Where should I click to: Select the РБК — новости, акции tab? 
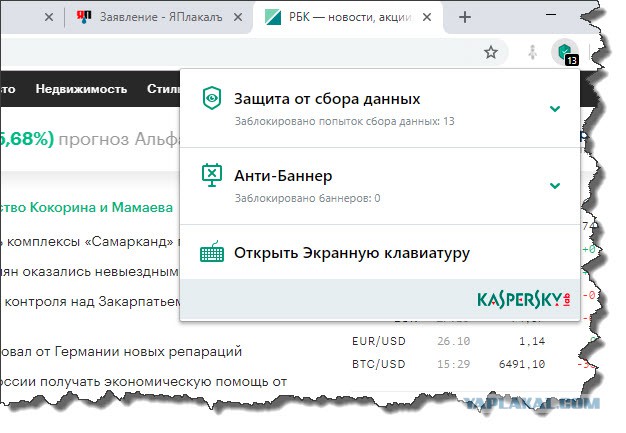pos(347,17)
